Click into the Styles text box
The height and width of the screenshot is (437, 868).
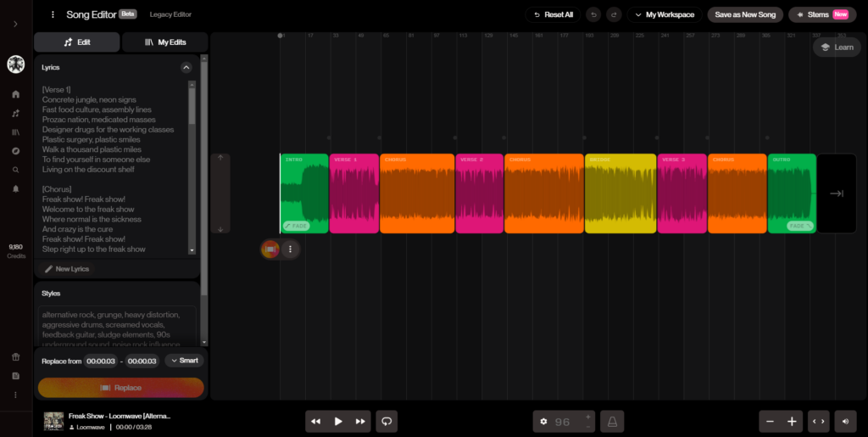[x=117, y=327]
